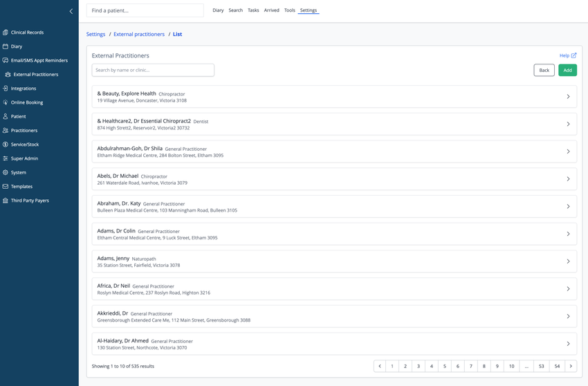The height and width of the screenshot is (386, 588).
Task: Go to page 5 of results
Action: (x=444, y=366)
